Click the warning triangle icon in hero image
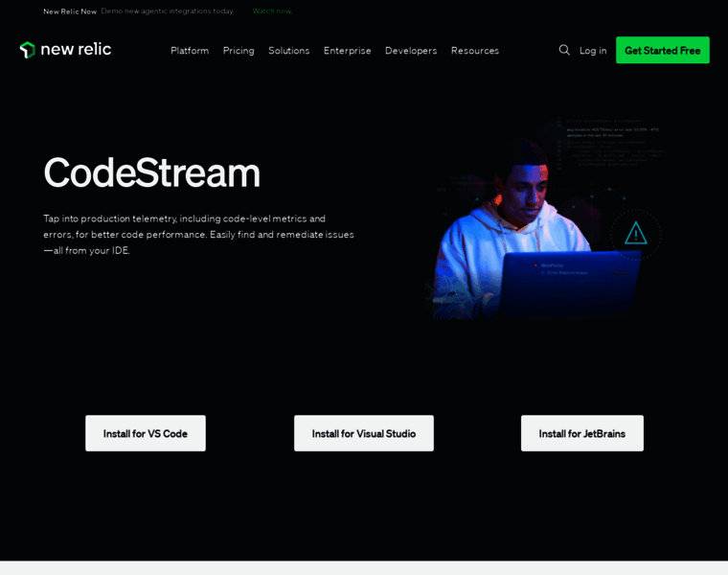Image resolution: width=728 pixels, height=575 pixels. [x=636, y=233]
